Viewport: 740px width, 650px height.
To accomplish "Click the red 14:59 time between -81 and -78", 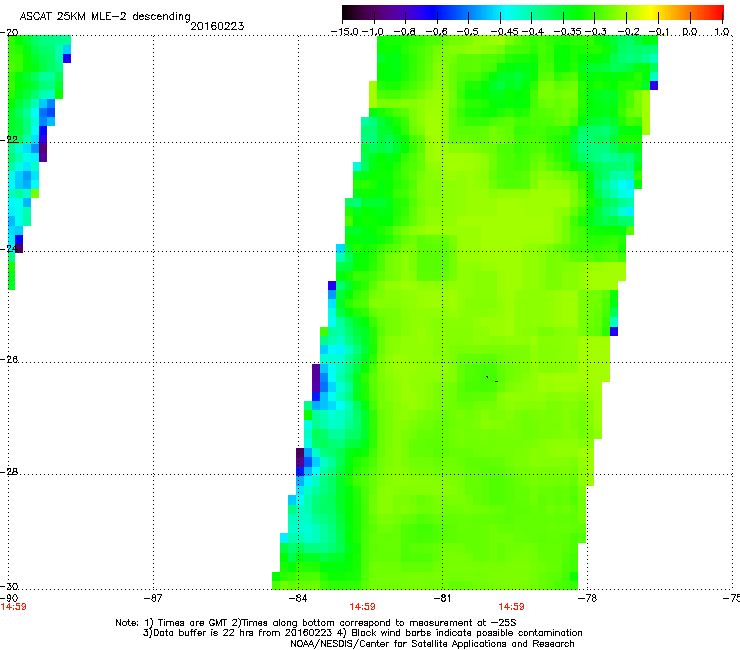I will 511,607.
